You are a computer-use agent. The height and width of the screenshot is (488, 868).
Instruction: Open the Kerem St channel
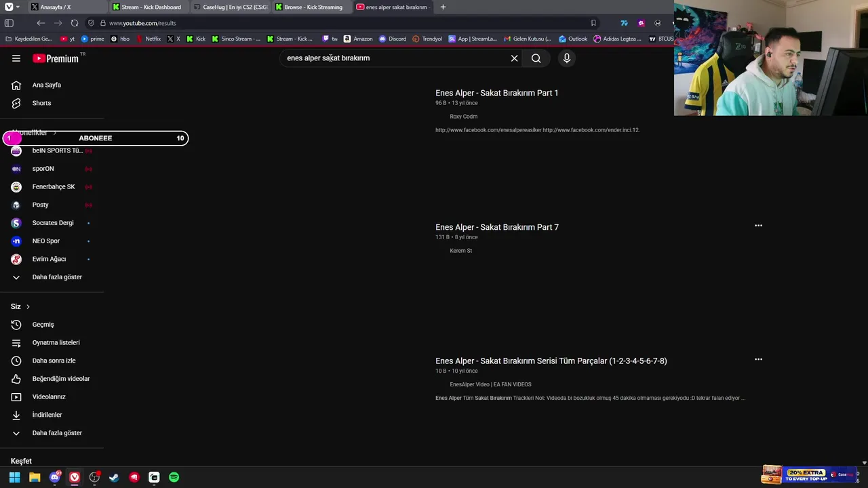[x=460, y=251]
